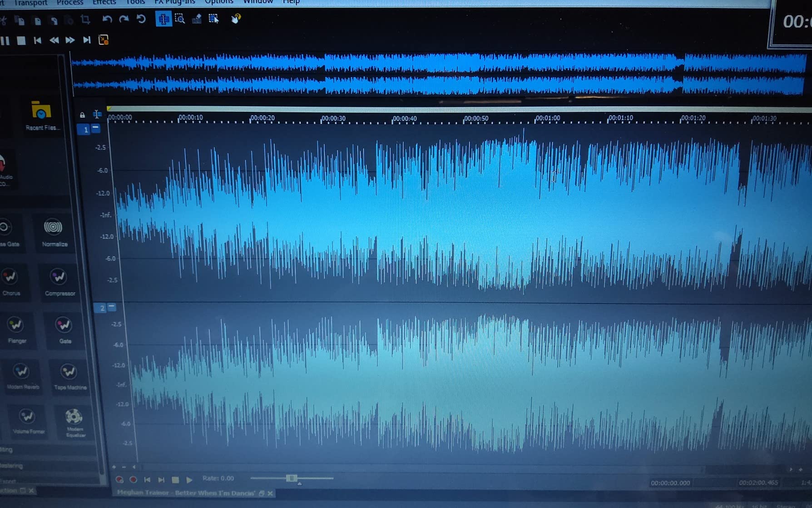Click the 00:01:00 mark on the time ruler

(548, 118)
